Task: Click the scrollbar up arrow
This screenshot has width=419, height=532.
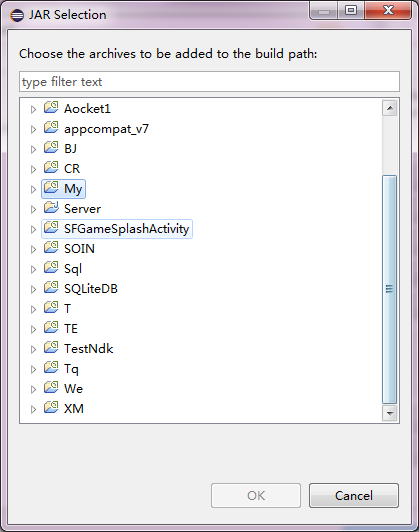Action: pos(389,108)
